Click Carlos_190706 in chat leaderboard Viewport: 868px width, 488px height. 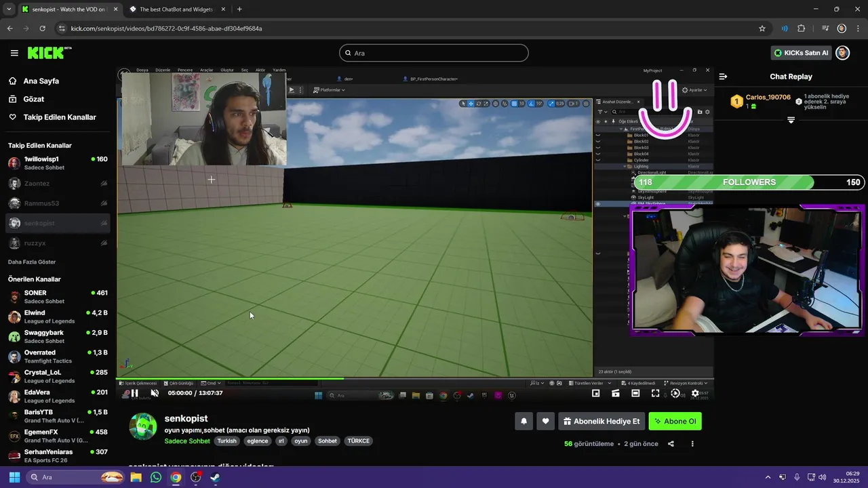768,97
